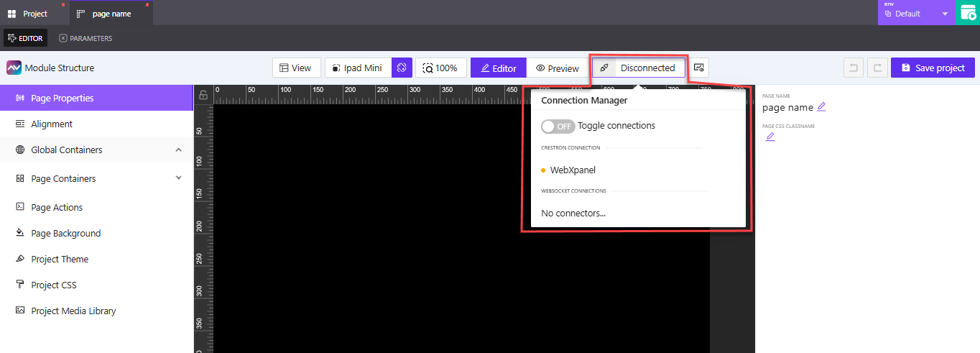This screenshot has width=980, height=353.
Task: Expand the Page Containers section
Action: pyautogui.click(x=178, y=178)
